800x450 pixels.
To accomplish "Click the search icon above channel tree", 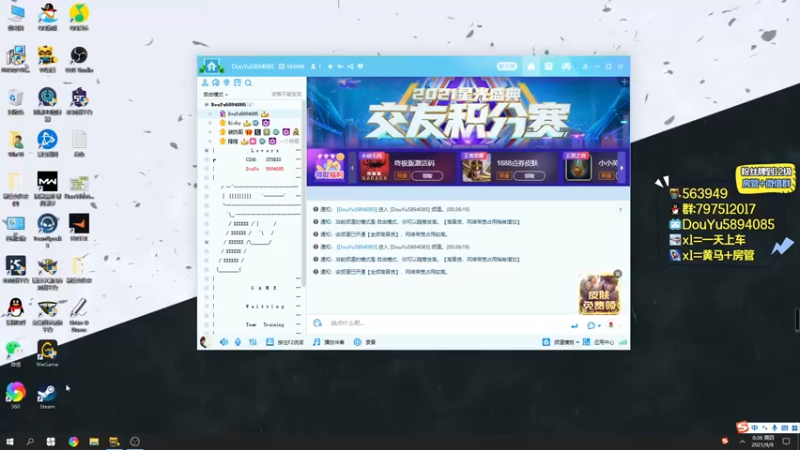I will point(248,83).
